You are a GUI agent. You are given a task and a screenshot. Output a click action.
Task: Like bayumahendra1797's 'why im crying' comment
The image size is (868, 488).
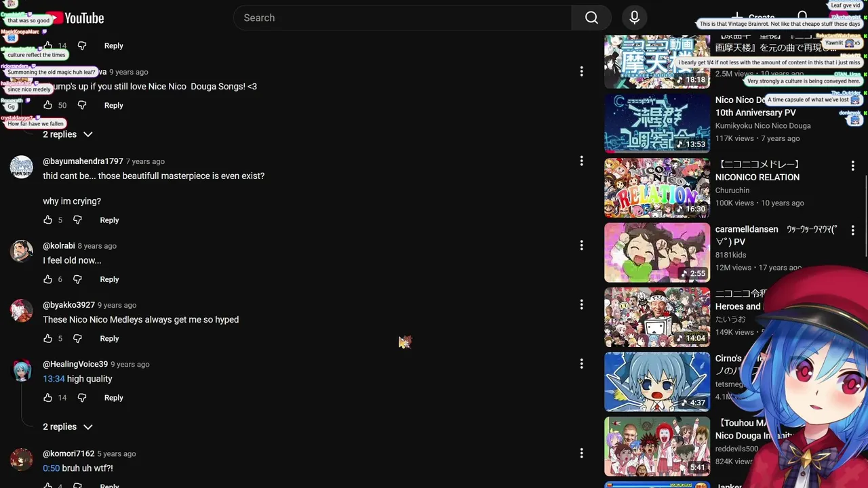[47, 220]
